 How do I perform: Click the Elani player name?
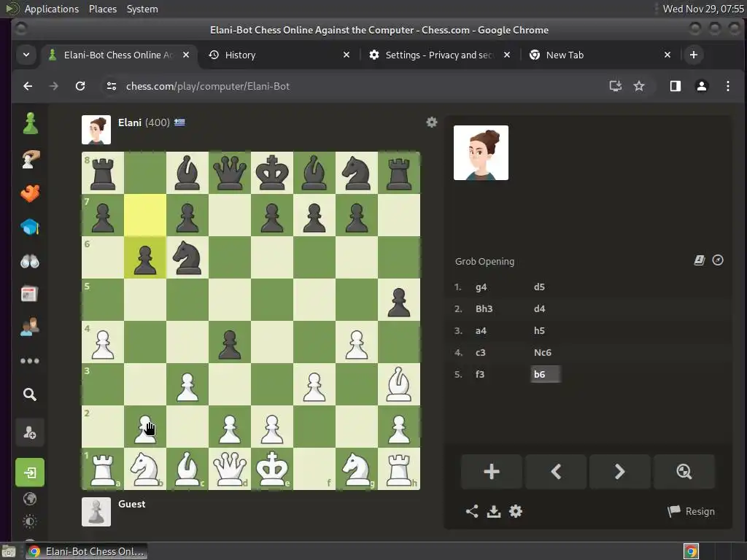(x=130, y=122)
